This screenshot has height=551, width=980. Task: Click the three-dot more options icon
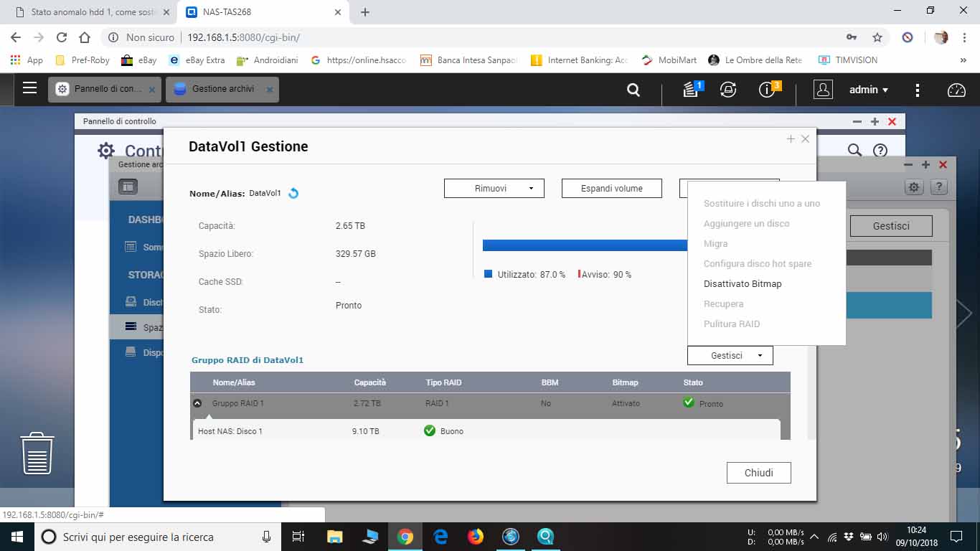(917, 90)
